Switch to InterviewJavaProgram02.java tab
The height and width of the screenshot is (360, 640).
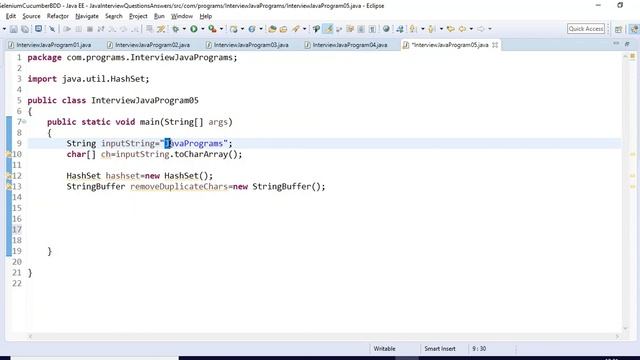[x=152, y=45]
